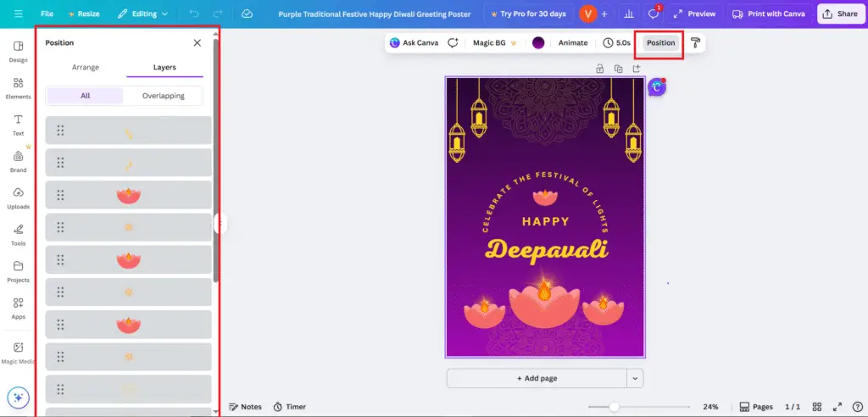The image size is (868, 417).
Task: Click the Canva assistant bubble near canvas
Action: tap(657, 87)
